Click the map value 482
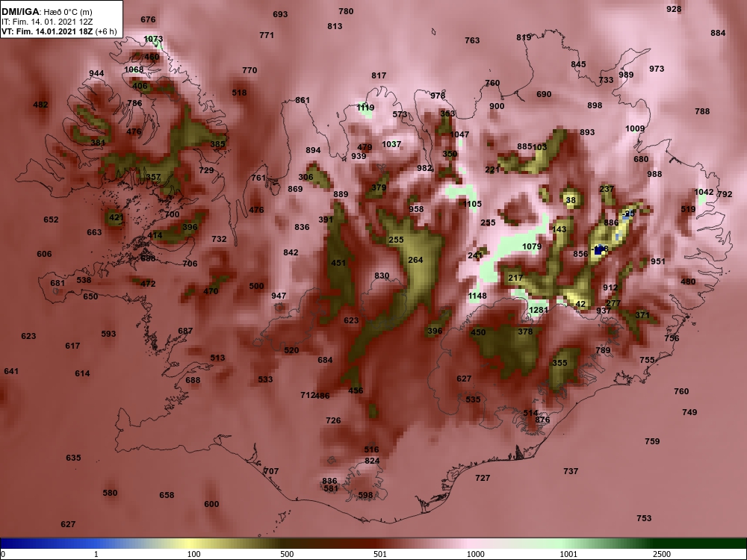Screen dimensions: 747x560 [40, 105]
